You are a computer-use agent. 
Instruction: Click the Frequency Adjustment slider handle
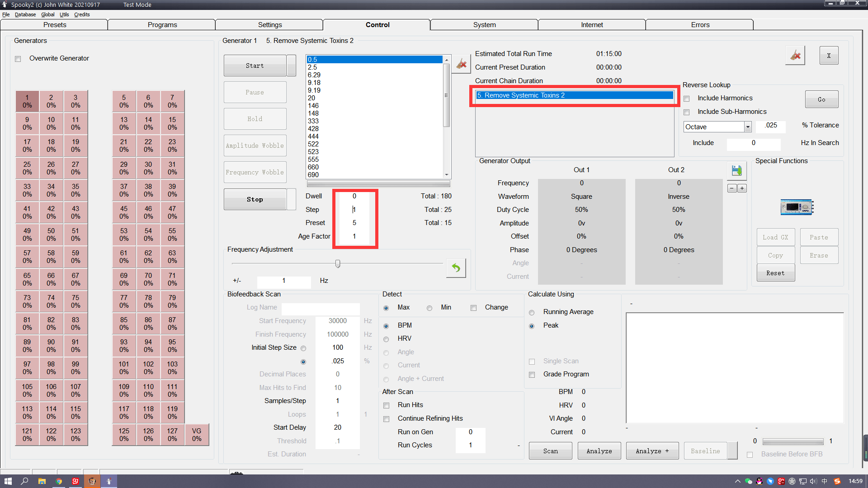click(x=338, y=263)
